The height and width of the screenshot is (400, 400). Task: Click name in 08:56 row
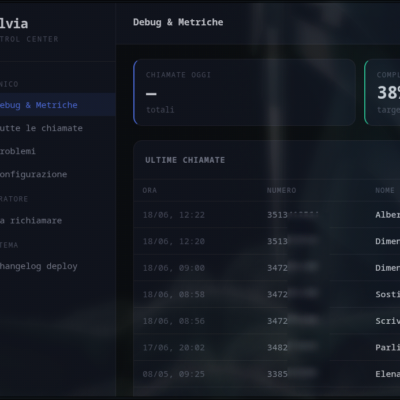click(x=387, y=321)
